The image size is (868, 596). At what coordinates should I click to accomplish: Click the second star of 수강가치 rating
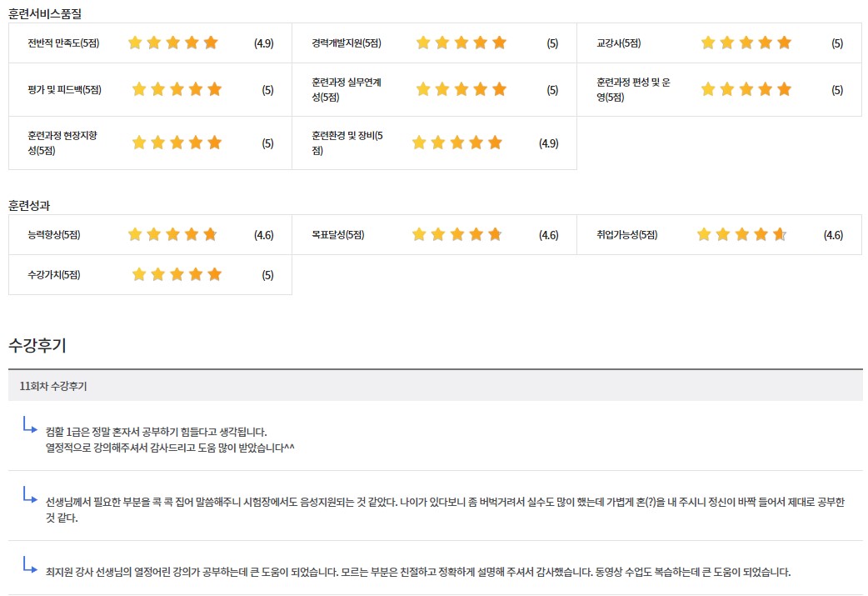click(x=157, y=274)
